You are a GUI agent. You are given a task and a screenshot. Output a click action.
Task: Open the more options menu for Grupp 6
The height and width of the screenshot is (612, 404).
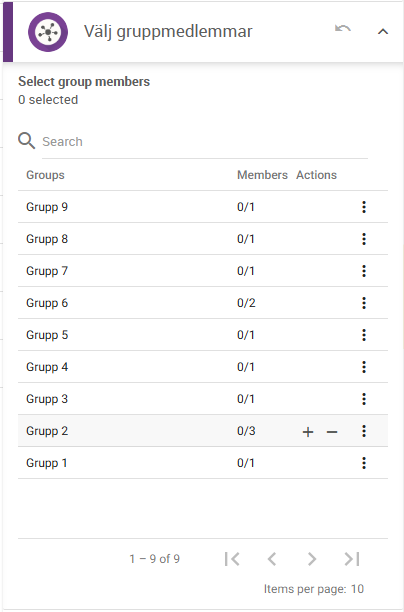click(x=364, y=303)
